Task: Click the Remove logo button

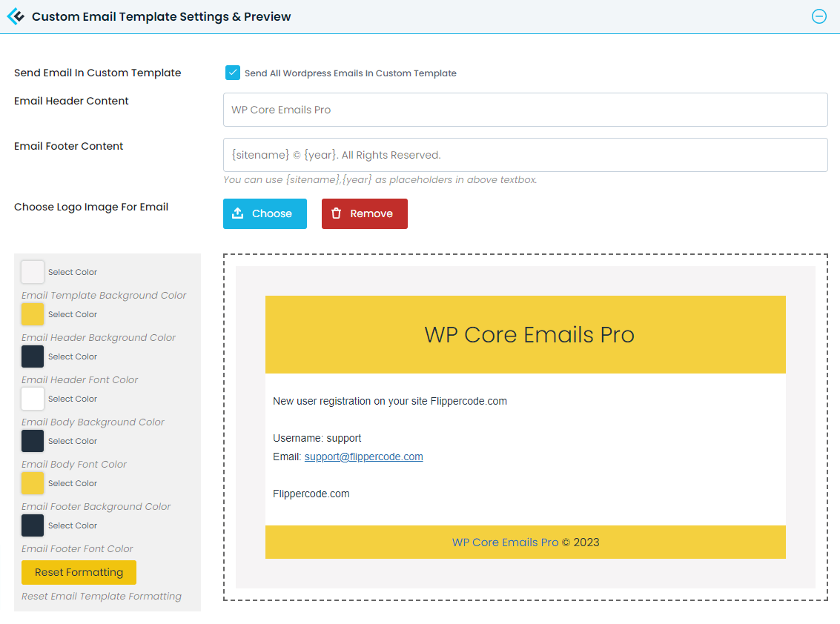Action: [364, 213]
